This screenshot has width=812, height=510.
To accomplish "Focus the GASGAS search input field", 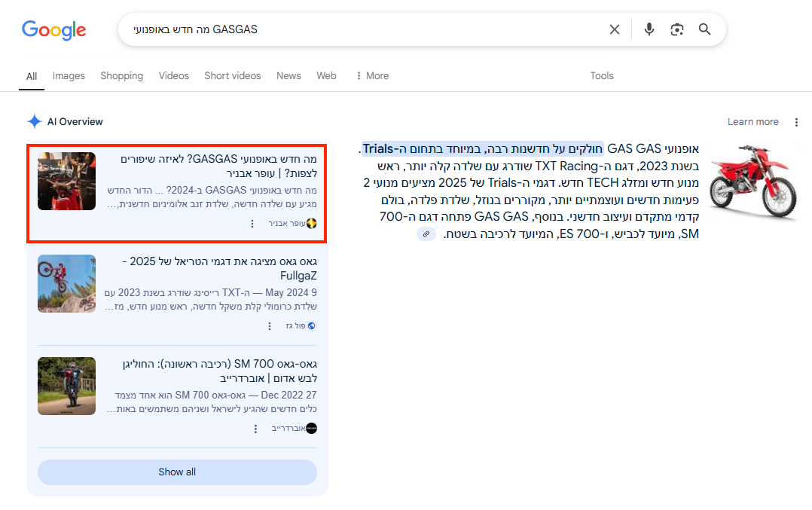I will pos(362,29).
